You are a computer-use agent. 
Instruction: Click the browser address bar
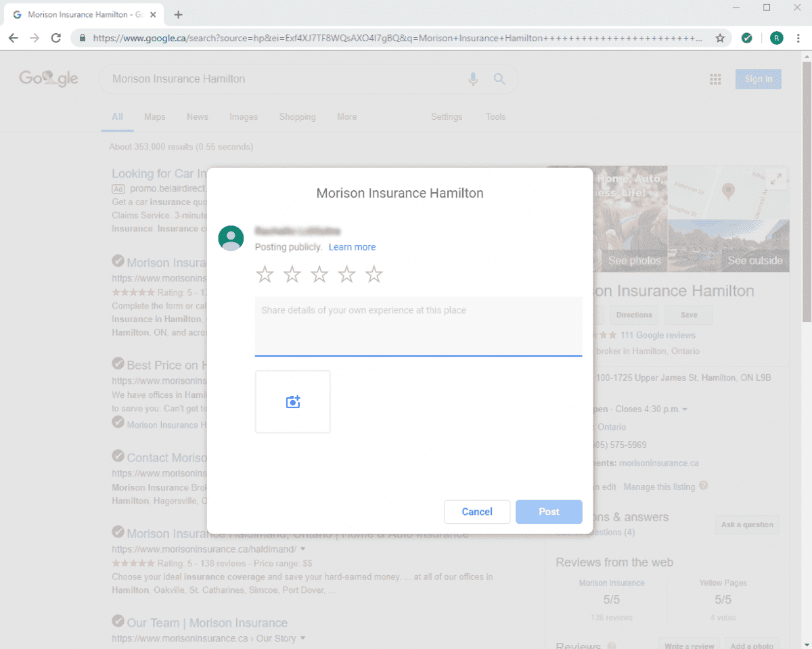pyautogui.click(x=399, y=39)
